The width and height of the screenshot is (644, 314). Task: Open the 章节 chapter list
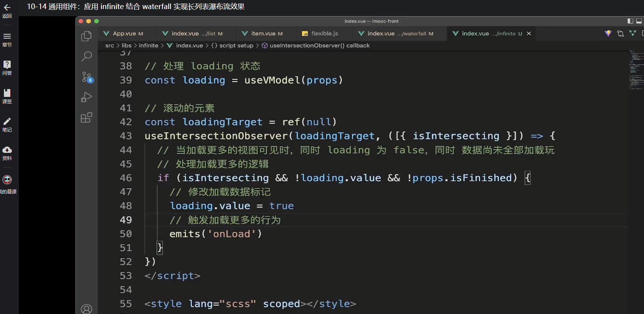7,40
